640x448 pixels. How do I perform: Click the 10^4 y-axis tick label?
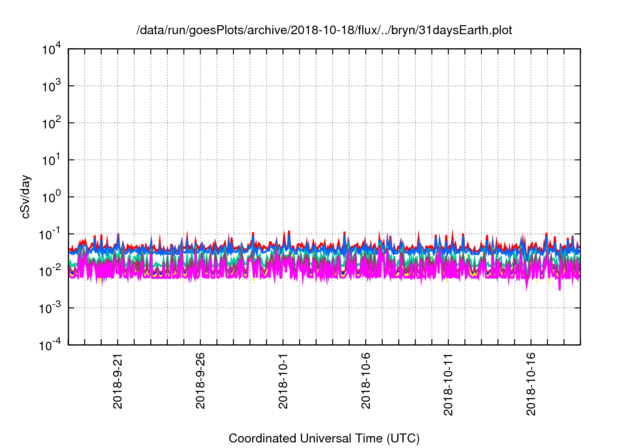click(51, 50)
